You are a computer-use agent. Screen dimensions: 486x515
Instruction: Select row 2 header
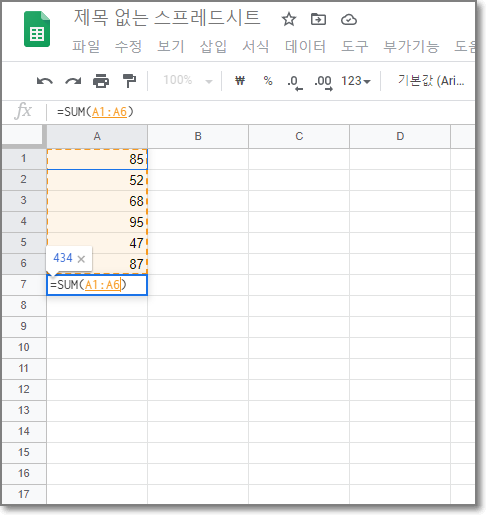(x=23, y=180)
